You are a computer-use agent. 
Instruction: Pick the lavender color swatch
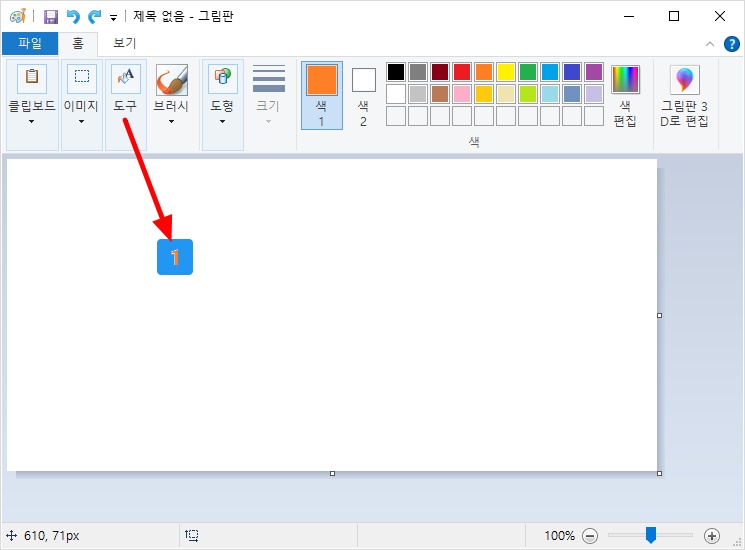(594, 94)
